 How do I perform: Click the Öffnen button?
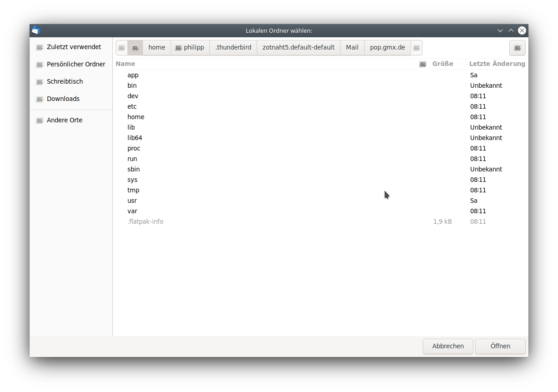[x=500, y=346]
